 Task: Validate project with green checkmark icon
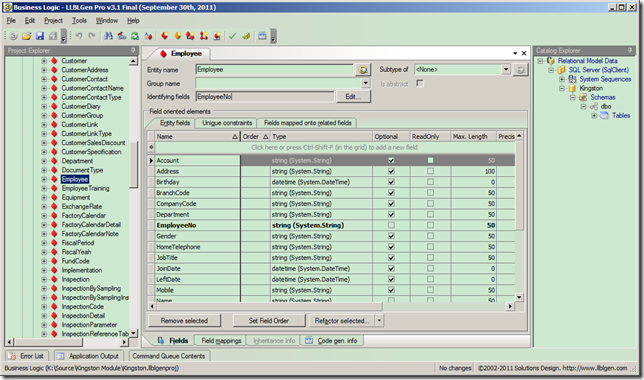(x=232, y=36)
